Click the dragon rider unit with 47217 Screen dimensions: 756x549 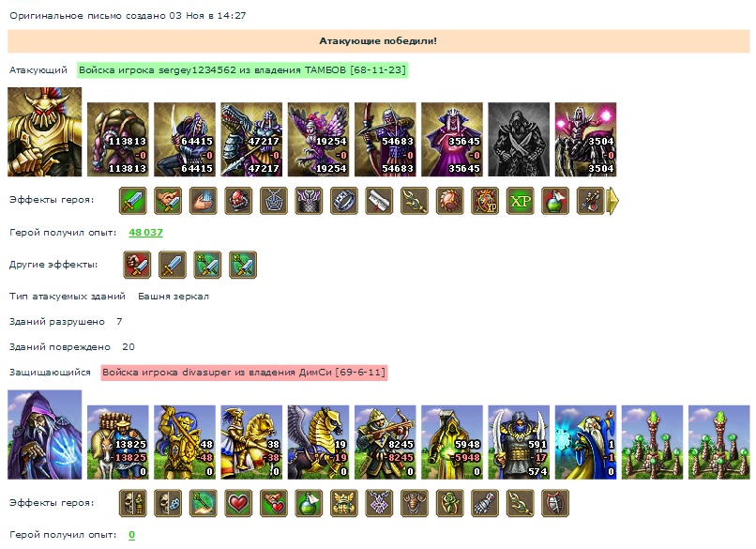pos(251,140)
